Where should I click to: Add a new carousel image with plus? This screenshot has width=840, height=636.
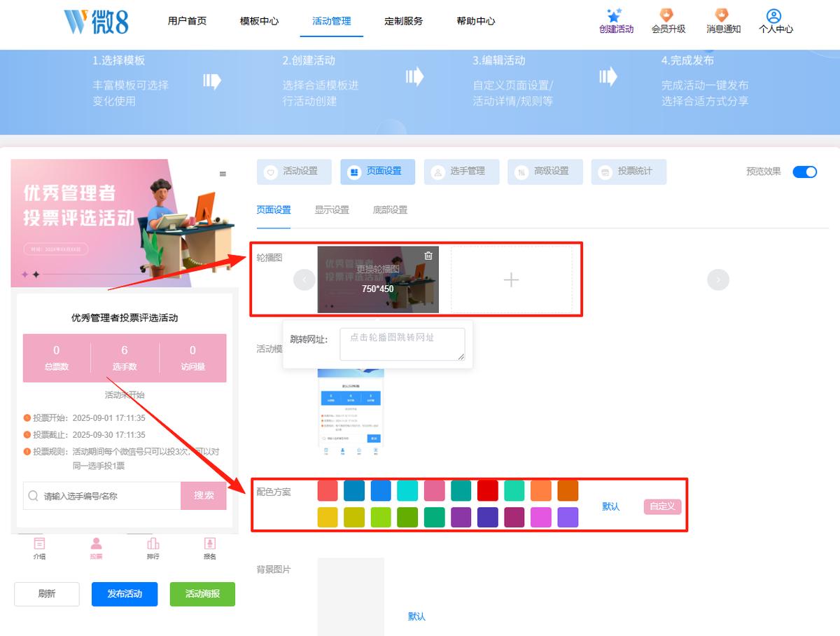(511, 280)
